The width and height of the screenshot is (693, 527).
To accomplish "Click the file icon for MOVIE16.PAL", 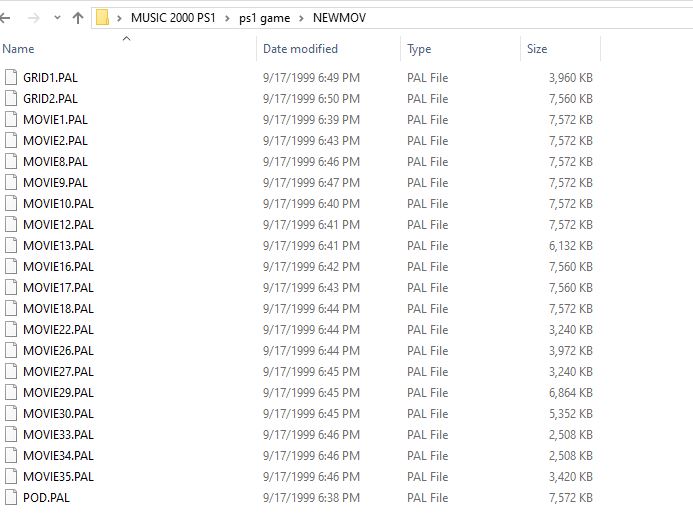I will [x=11, y=266].
